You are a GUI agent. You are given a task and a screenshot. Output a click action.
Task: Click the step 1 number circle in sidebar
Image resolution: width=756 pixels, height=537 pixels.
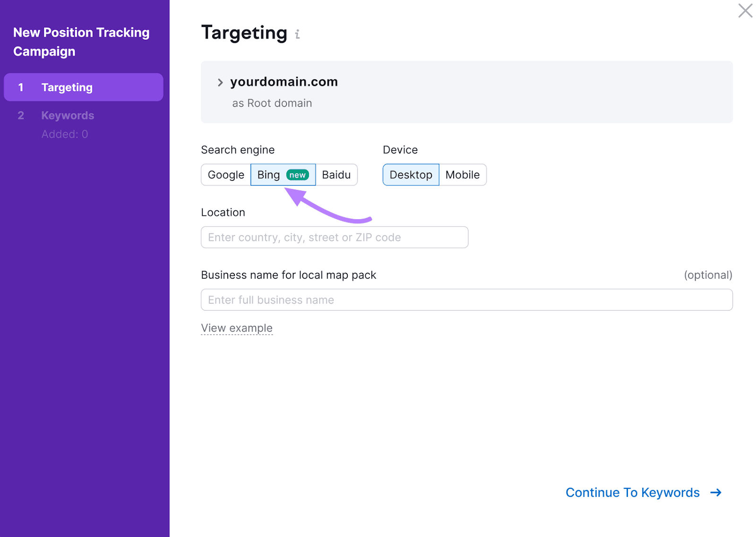coord(21,87)
